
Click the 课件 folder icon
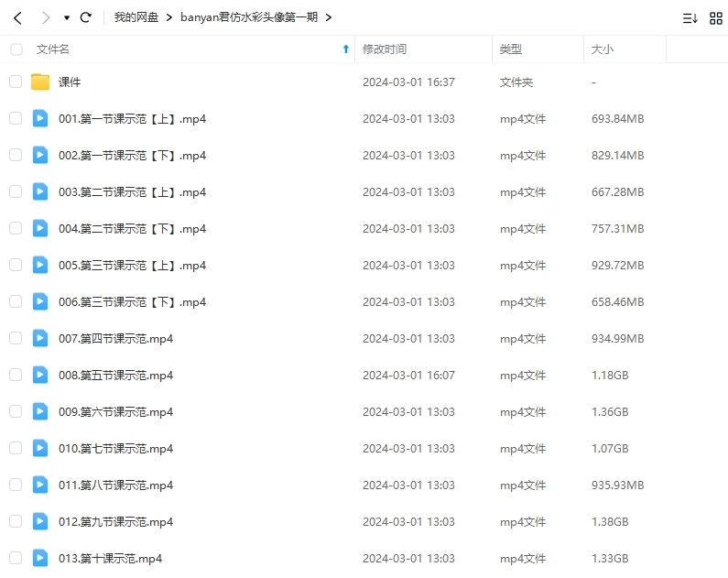point(40,82)
